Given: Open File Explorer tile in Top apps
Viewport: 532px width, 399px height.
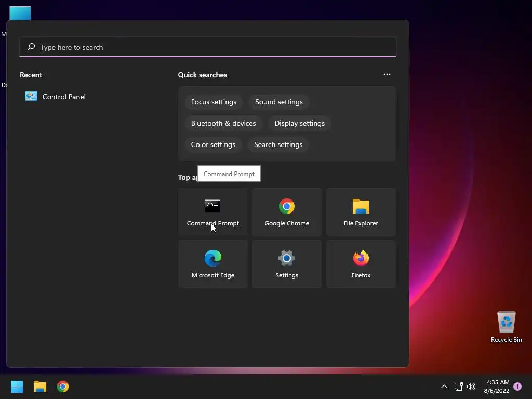Looking at the screenshot, I should [361, 212].
